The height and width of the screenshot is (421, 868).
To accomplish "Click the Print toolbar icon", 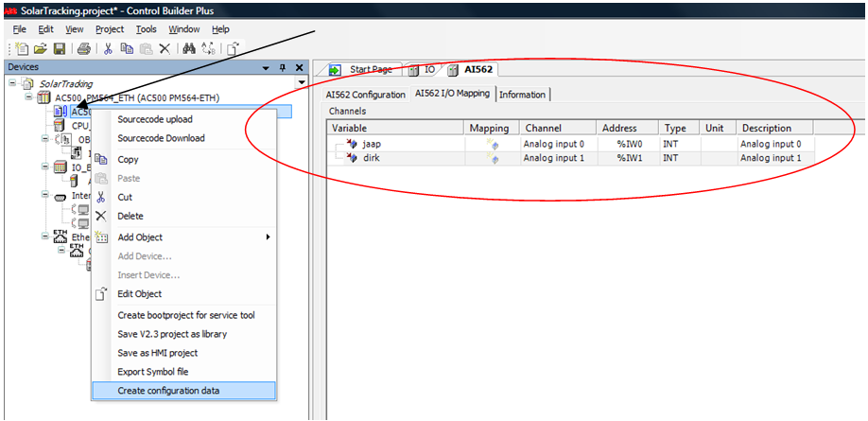I will pos(84,48).
